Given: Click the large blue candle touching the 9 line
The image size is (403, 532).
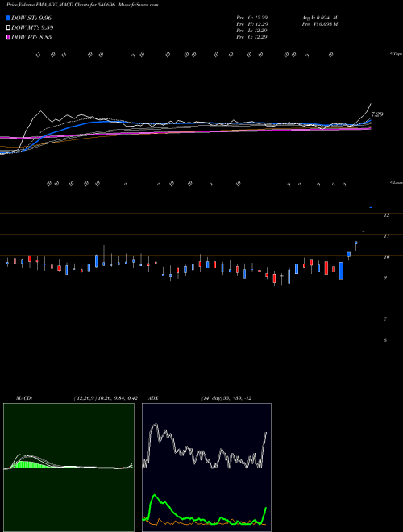Looking at the screenshot, I should pos(341,271).
